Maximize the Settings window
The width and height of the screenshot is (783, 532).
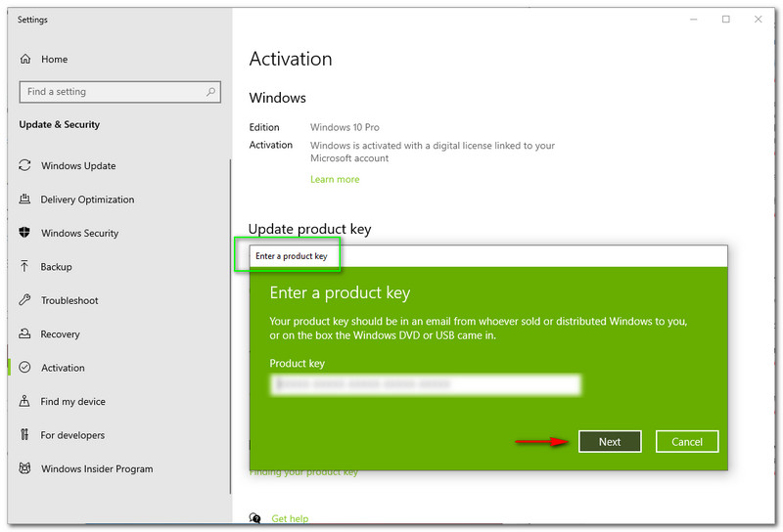point(726,20)
